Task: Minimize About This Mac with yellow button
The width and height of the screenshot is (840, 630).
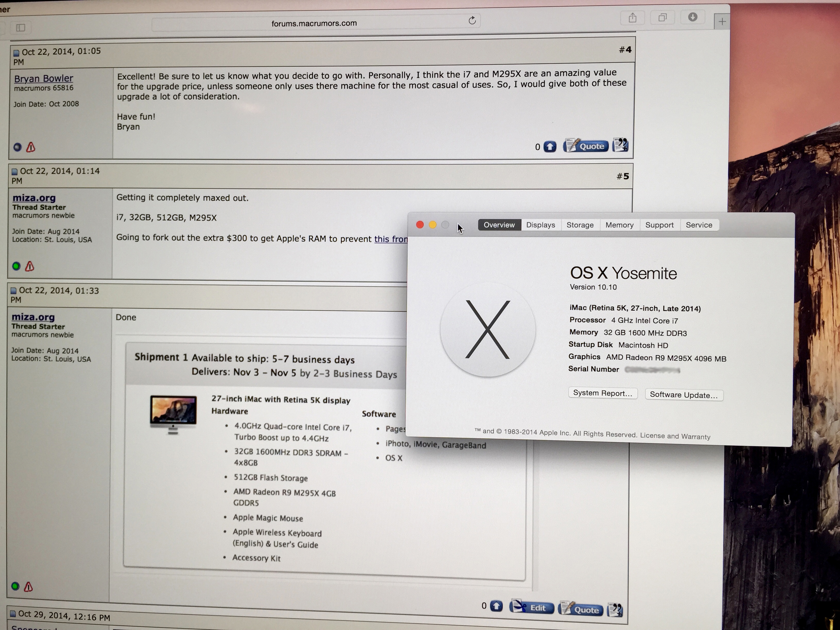Action: [x=433, y=225]
